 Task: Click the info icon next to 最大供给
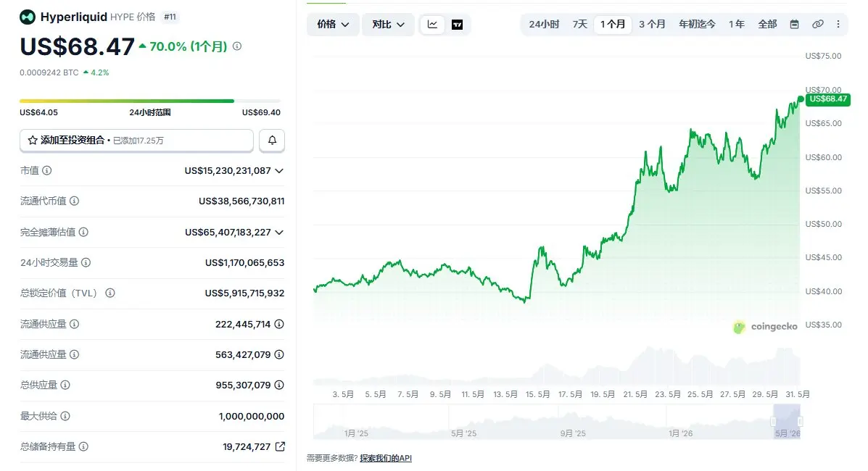pyautogui.click(x=65, y=416)
